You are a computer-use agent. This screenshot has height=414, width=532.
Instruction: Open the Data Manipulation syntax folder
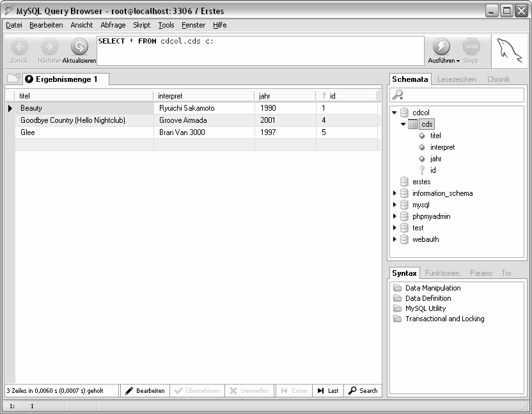click(x=398, y=288)
